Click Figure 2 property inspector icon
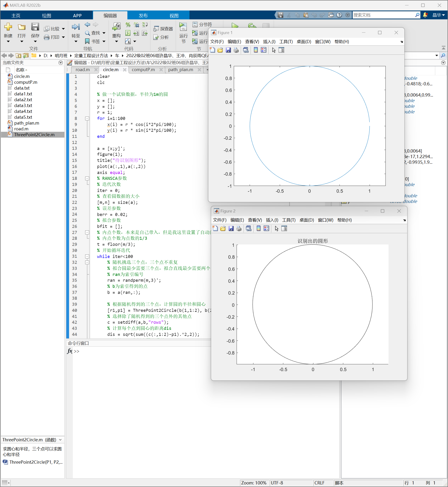Viewport: 448px width, 487px height. [284, 229]
